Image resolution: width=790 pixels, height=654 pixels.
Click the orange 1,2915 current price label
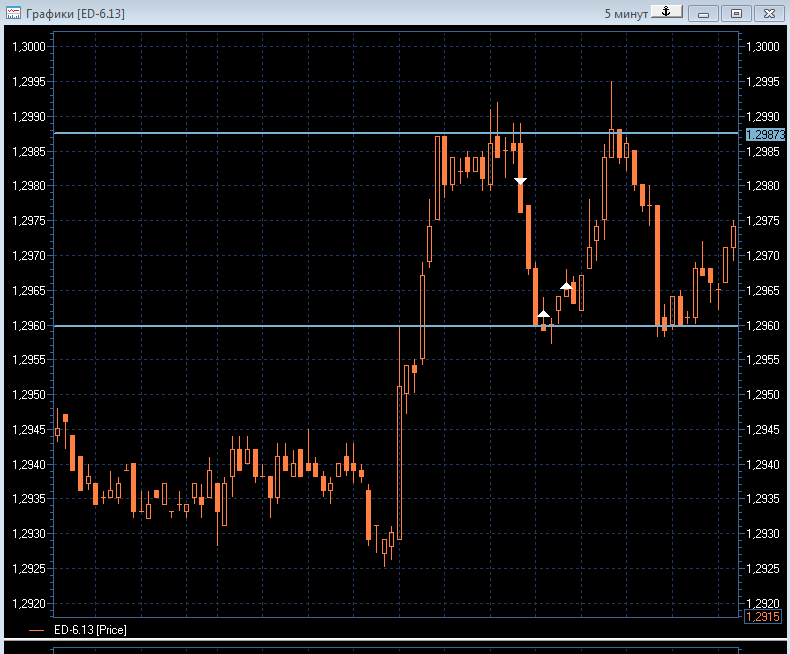point(762,616)
